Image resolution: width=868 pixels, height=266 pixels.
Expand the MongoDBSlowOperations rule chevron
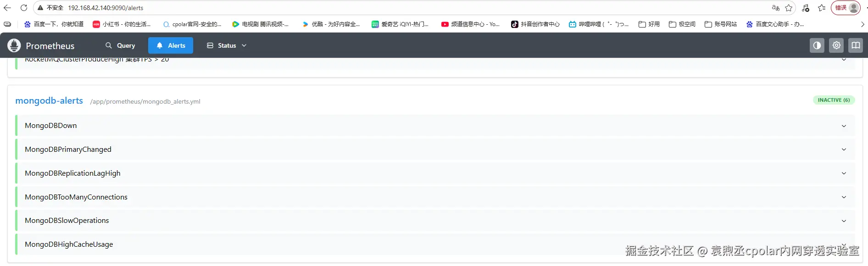click(x=844, y=221)
